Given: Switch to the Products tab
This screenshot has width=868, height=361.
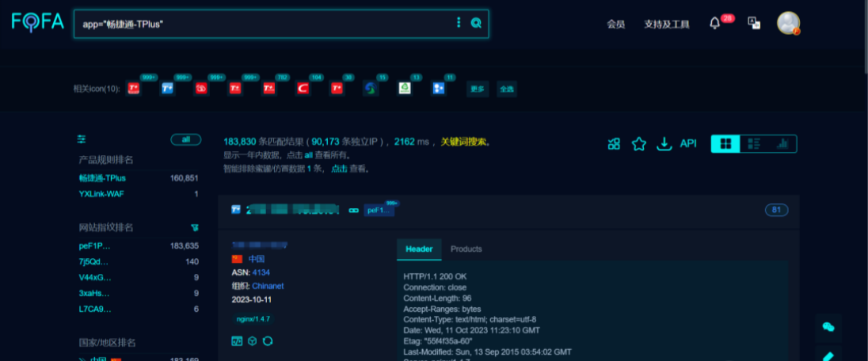Looking at the screenshot, I should pyautogui.click(x=466, y=249).
